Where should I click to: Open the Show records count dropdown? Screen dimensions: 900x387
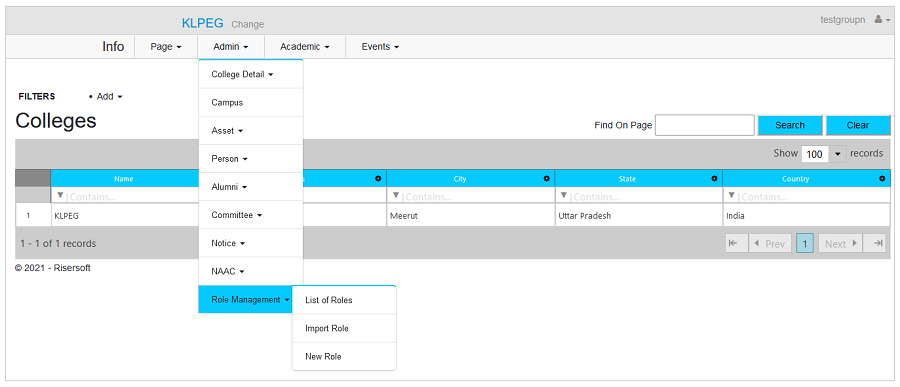coord(824,154)
